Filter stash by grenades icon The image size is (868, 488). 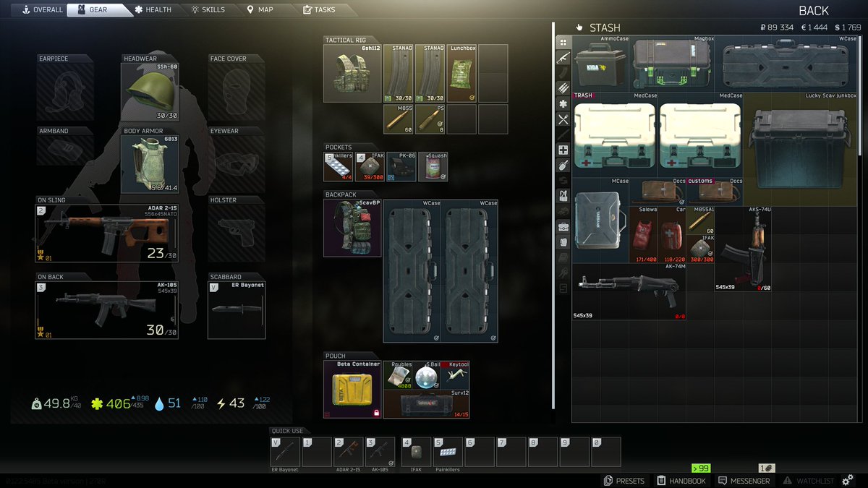click(563, 165)
